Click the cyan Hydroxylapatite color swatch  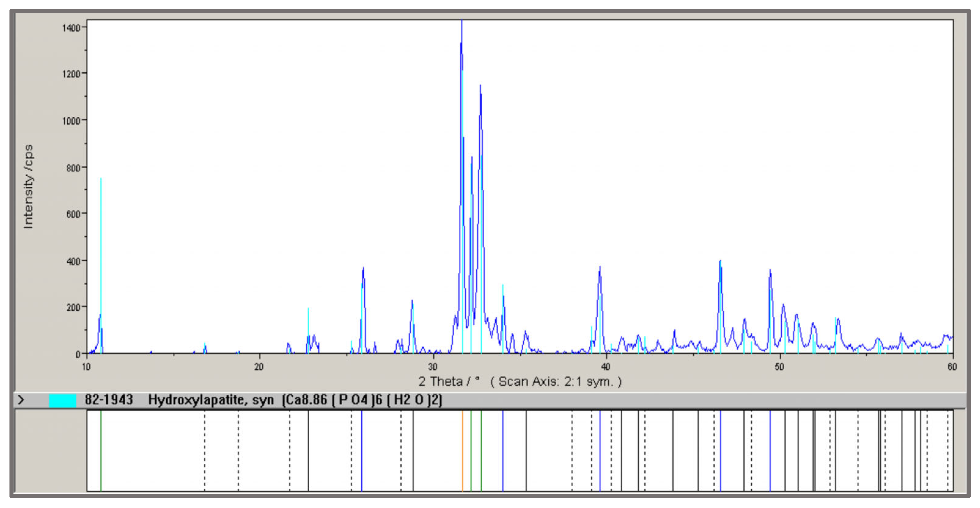[62, 400]
